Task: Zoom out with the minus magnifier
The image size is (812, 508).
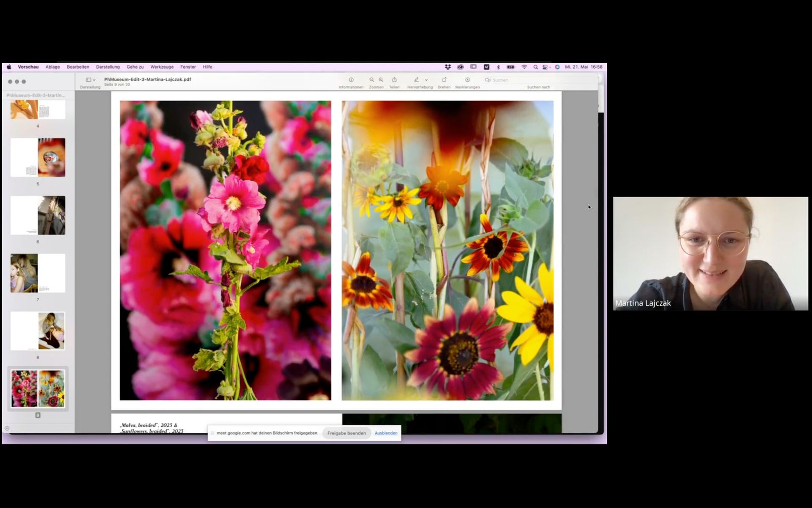Action: coord(372,80)
